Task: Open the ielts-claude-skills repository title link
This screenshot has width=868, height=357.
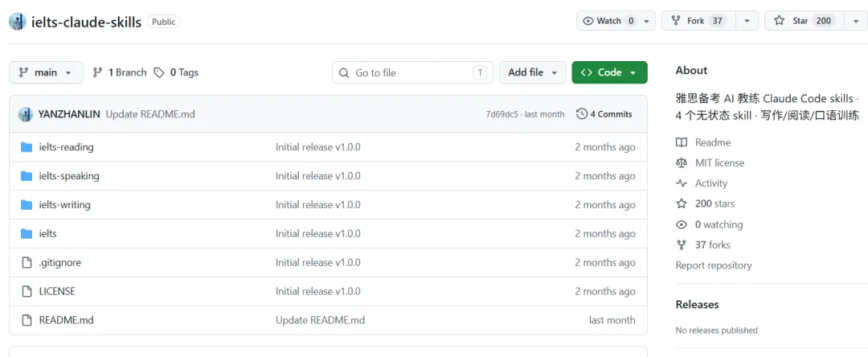Action: click(x=86, y=22)
